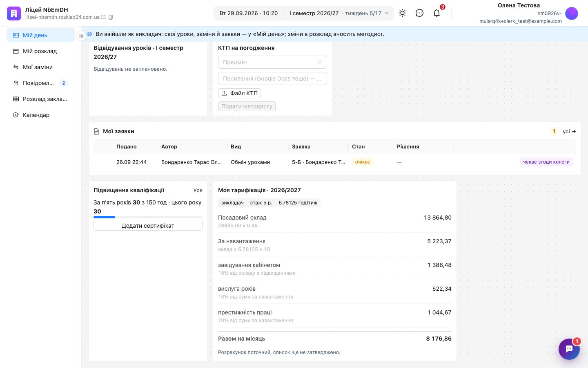Go to Мій день in the sidebar

[40, 35]
